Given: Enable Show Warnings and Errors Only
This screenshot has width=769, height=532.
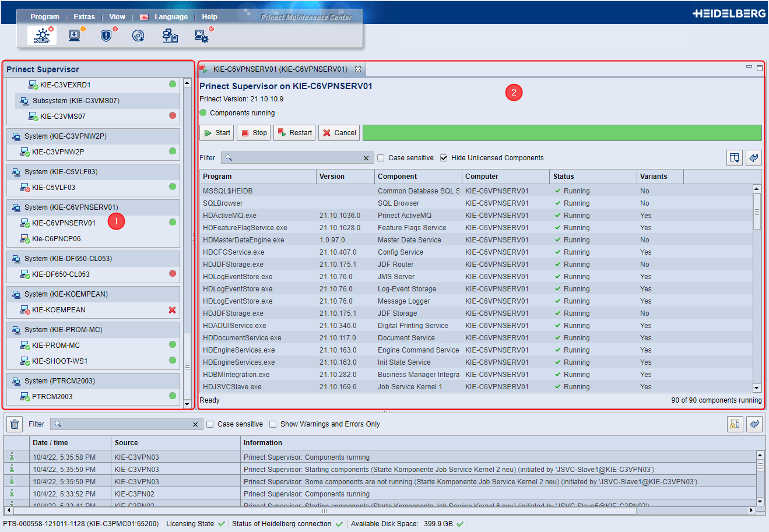Looking at the screenshot, I should click(x=273, y=424).
